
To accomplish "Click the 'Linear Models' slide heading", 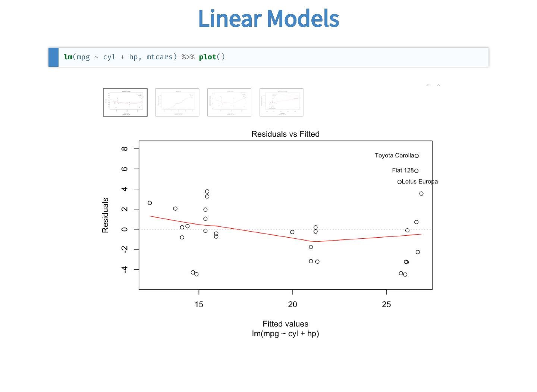I will [x=268, y=19].
